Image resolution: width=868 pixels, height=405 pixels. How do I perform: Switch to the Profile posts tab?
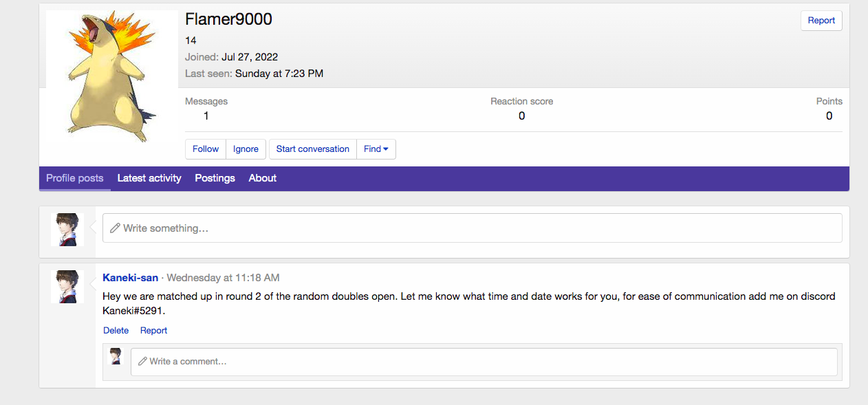(75, 178)
